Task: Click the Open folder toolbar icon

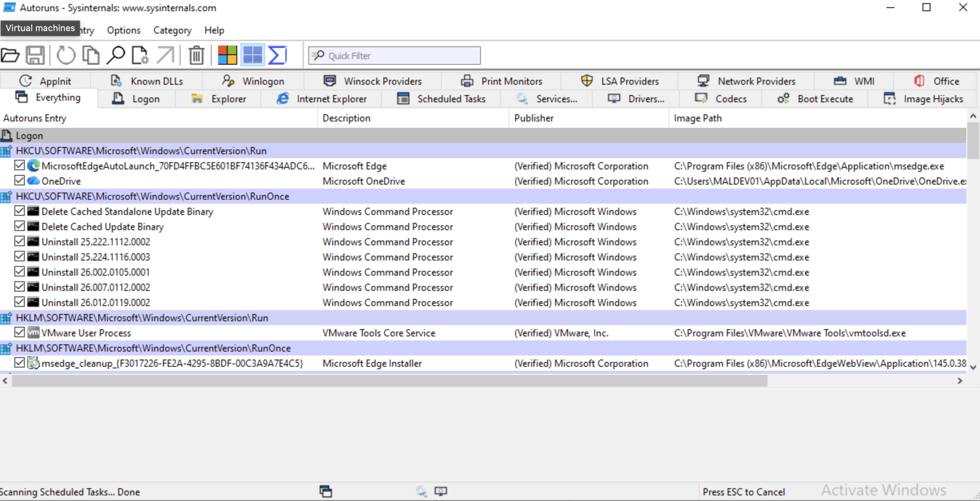Action: click(x=10, y=55)
